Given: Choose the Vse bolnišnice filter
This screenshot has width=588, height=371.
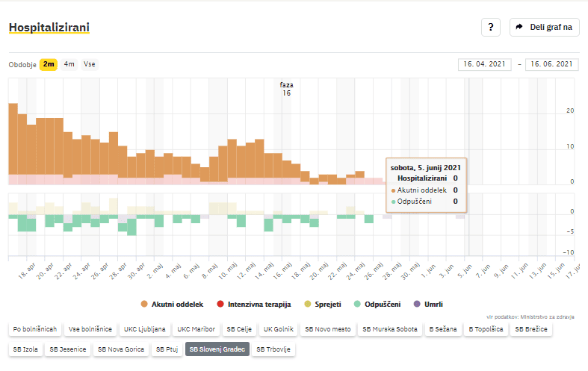Looking at the screenshot, I should click(90, 328).
